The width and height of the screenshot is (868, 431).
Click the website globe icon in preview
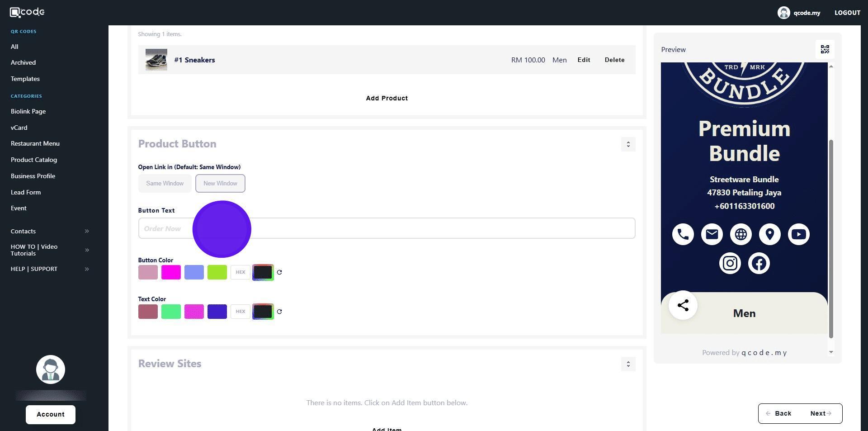point(741,234)
